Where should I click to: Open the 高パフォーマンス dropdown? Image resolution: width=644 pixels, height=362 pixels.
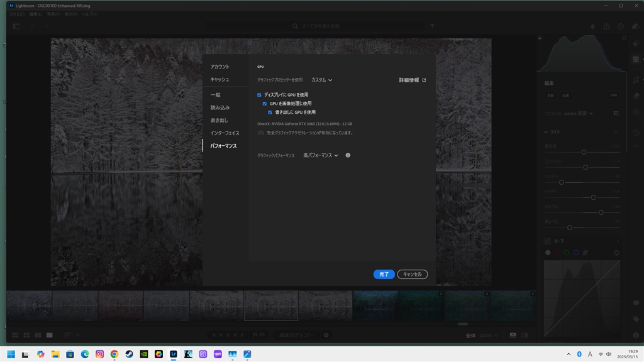(x=321, y=155)
